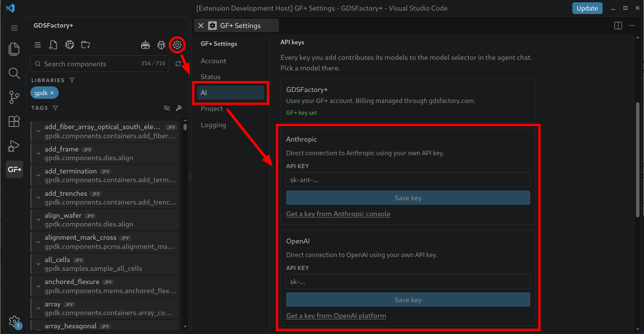Filter tags with the funnel icon
Screen dimensions: 644x334
(x=55, y=108)
